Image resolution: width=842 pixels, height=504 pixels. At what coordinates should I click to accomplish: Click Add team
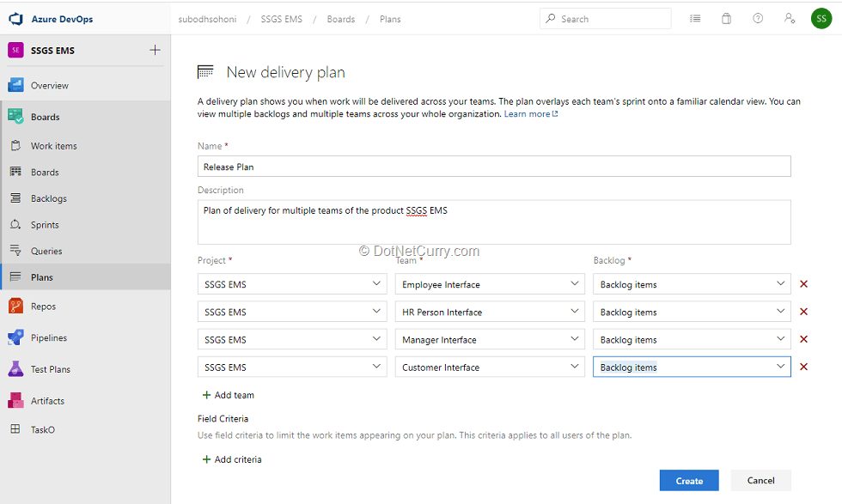click(x=229, y=395)
